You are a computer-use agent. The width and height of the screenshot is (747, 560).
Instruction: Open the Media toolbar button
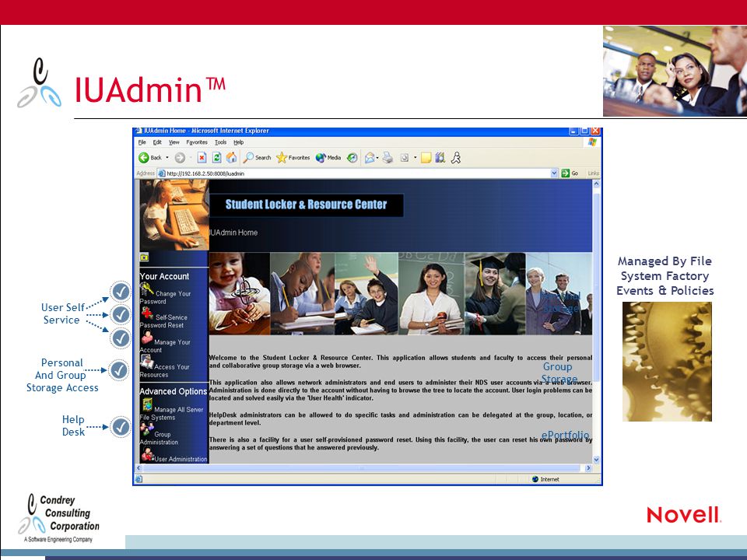[328, 158]
